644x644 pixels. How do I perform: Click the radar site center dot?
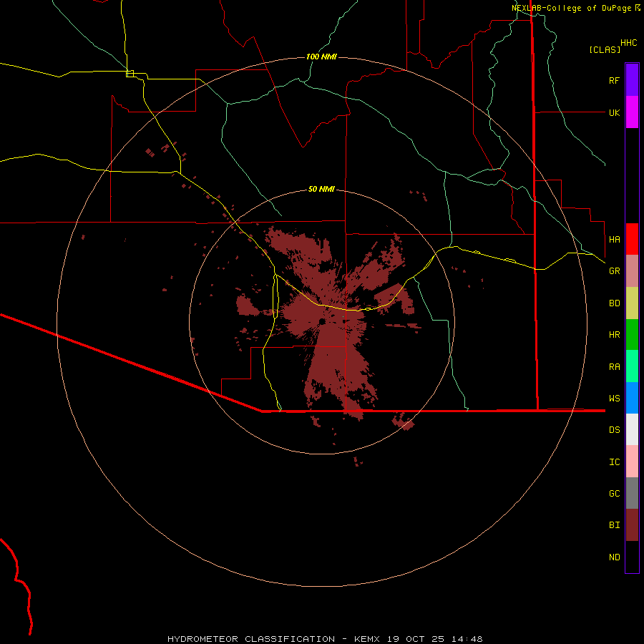(x=322, y=321)
